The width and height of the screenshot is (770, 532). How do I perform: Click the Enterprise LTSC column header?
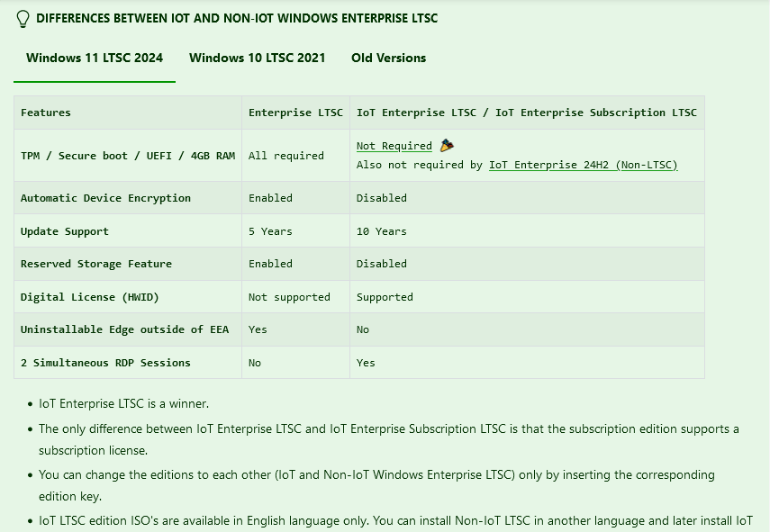295,113
